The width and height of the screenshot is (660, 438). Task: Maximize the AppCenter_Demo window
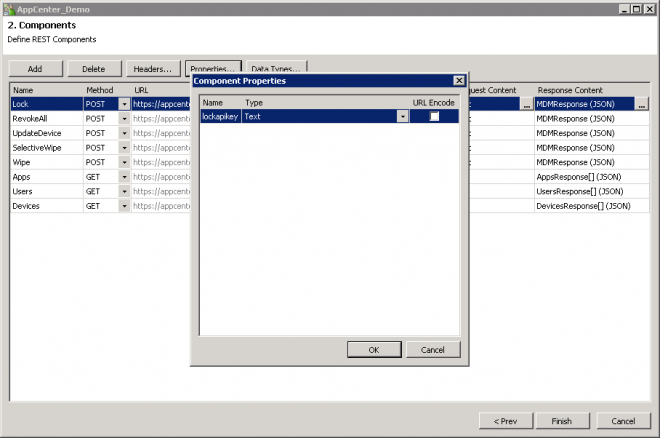pos(636,9)
